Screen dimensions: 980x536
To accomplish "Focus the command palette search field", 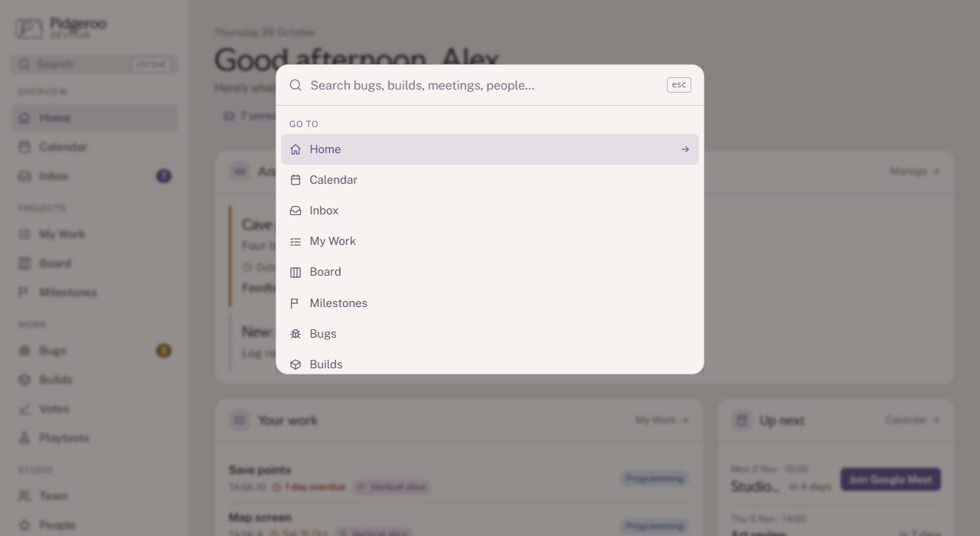I will [x=484, y=85].
